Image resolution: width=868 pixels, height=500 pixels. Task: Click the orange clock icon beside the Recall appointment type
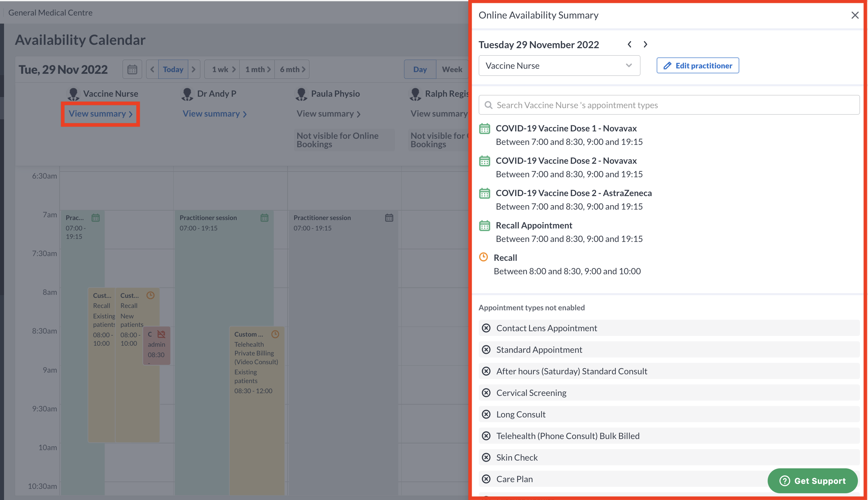click(x=483, y=257)
